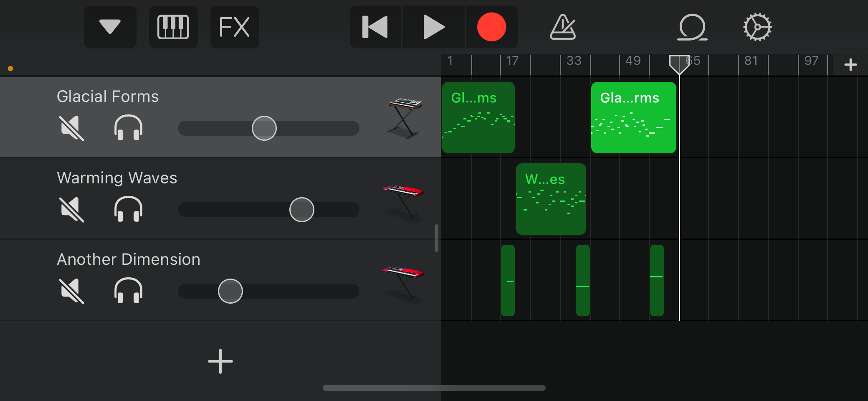Click bar 97 on the ruler
Screen dimensions: 868x401
[x=811, y=61]
